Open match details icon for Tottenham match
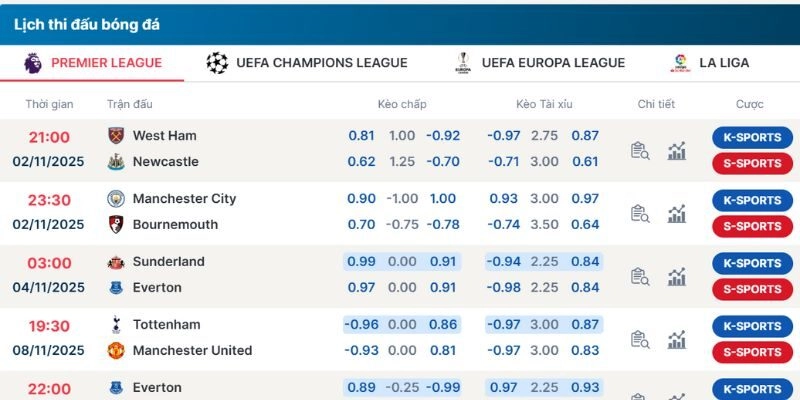The width and height of the screenshot is (800, 400). coord(640,339)
